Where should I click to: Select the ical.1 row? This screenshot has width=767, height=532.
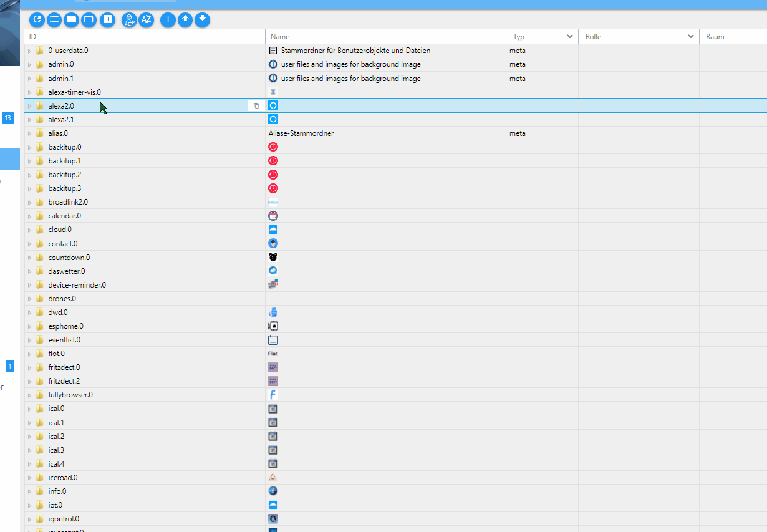click(x=395, y=422)
